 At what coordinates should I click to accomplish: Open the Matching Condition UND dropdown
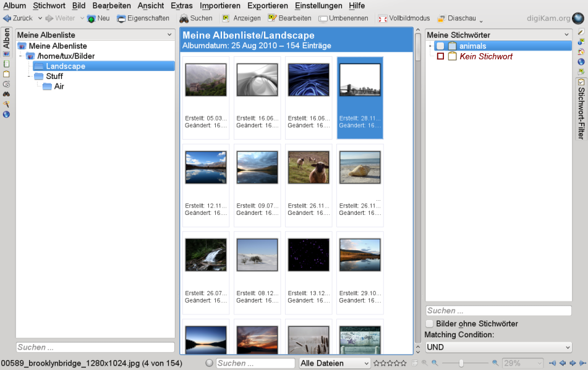pyautogui.click(x=498, y=348)
